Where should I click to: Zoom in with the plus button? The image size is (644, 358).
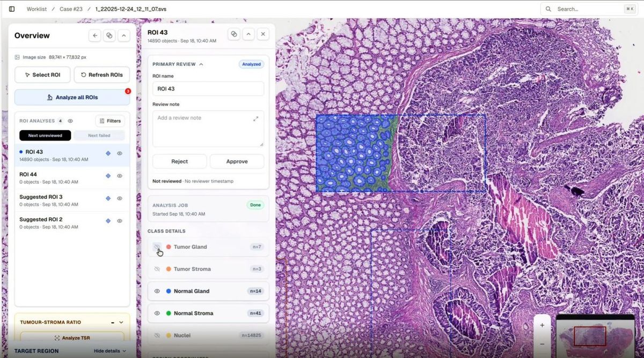click(542, 325)
